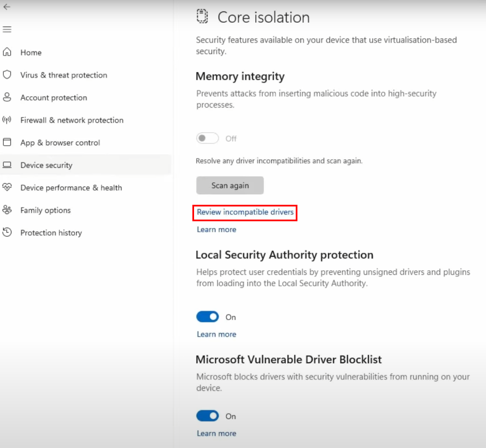Open Review incompatible drivers
Viewport: 486px width, 448px height.
tap(245, 212)
